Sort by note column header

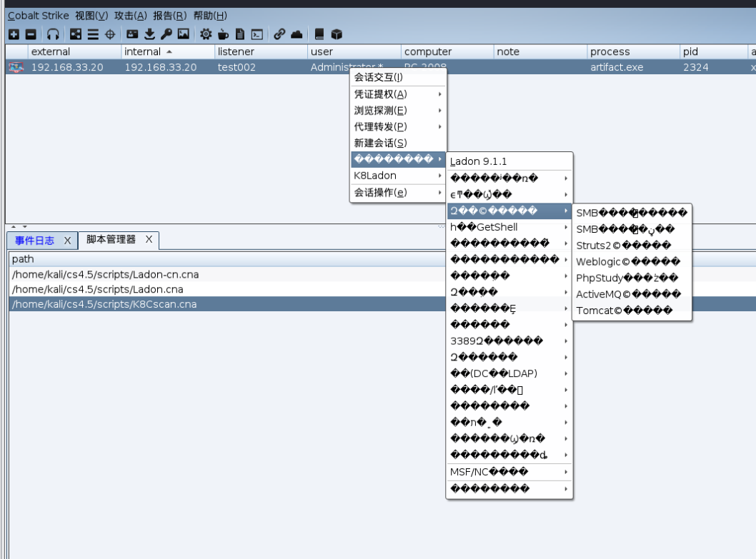tap(540, 51)
